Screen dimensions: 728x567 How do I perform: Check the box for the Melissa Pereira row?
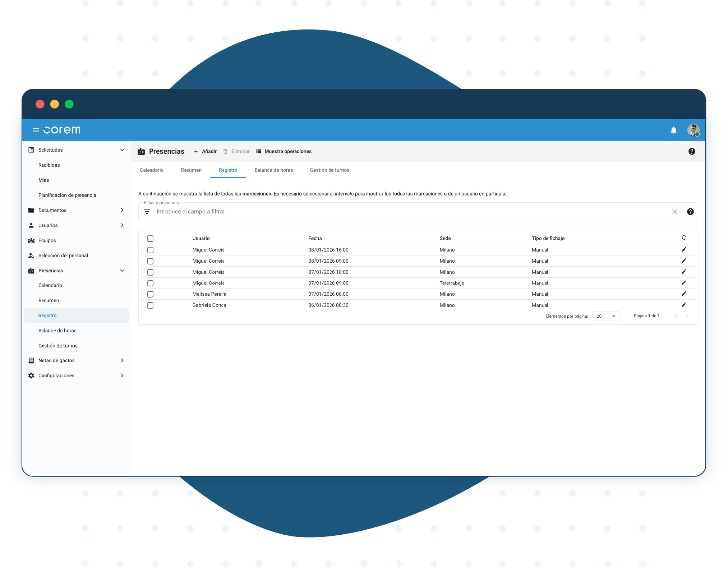coord(150,294)
